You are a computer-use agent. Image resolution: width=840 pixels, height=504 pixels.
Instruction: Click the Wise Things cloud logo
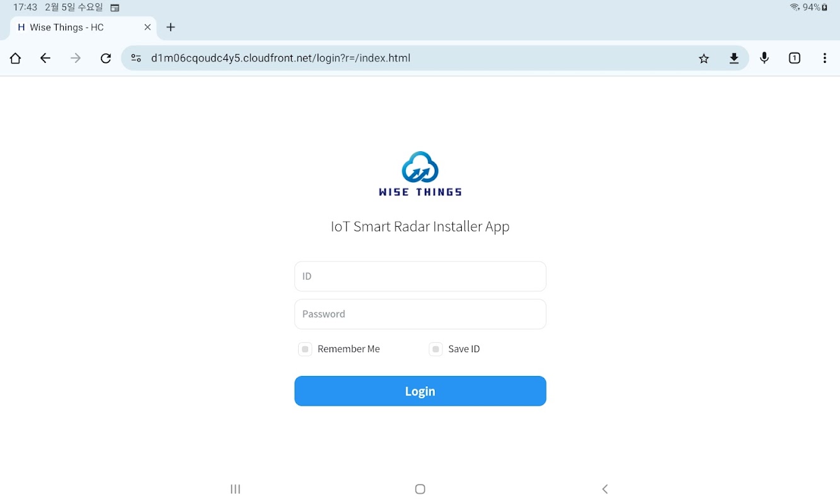coord(420,174)
